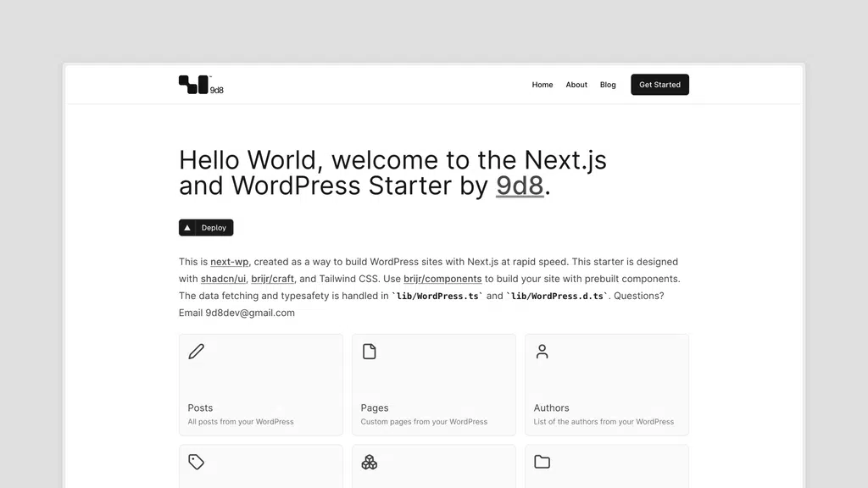Open the Authors card title
The image size is (868, 488).
pos(551,408)
